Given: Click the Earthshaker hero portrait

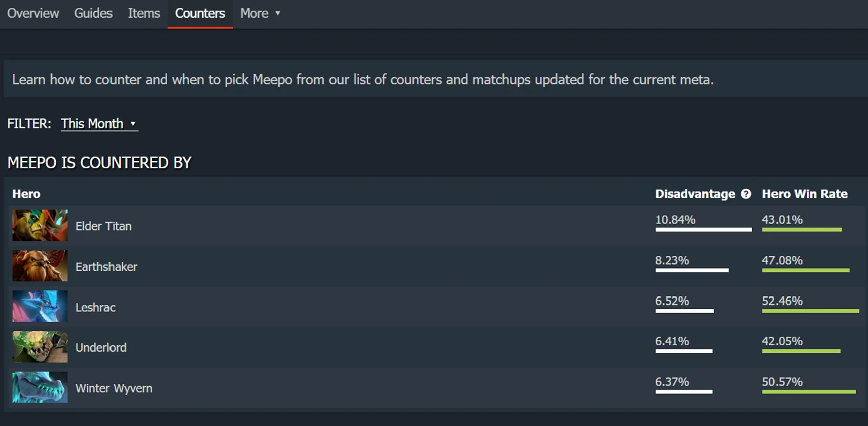Looking at the screenshot, I should (x=40, y=266).
